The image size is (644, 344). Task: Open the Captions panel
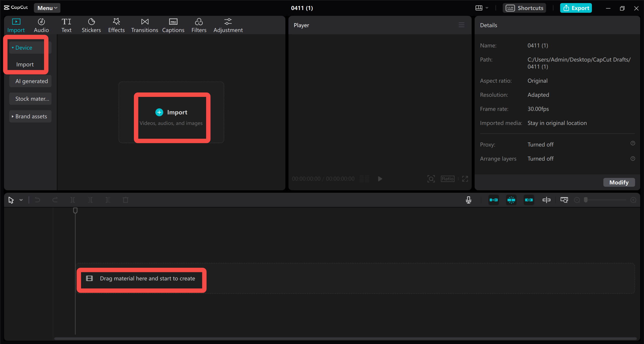pos(173,25)
